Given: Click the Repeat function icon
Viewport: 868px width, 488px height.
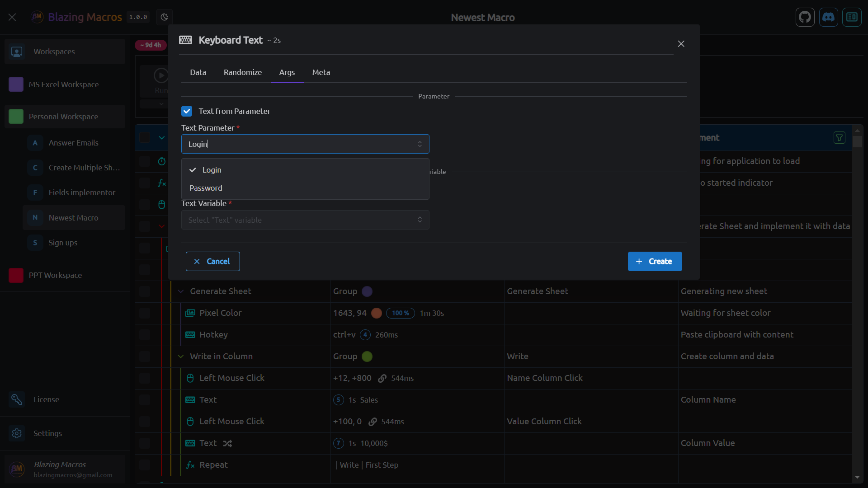Looking at the screenshot, I should pyautogui.click(x=190, y=465).
